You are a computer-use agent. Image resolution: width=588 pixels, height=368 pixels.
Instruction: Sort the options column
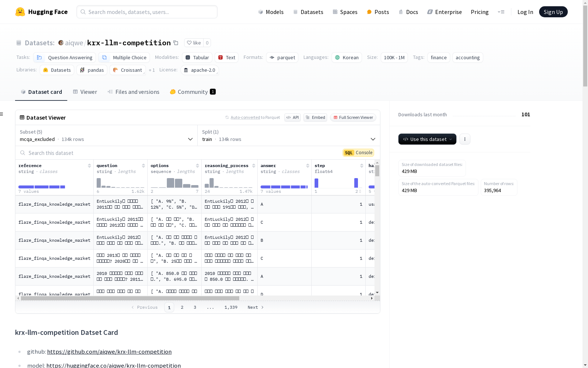point(197,166)
